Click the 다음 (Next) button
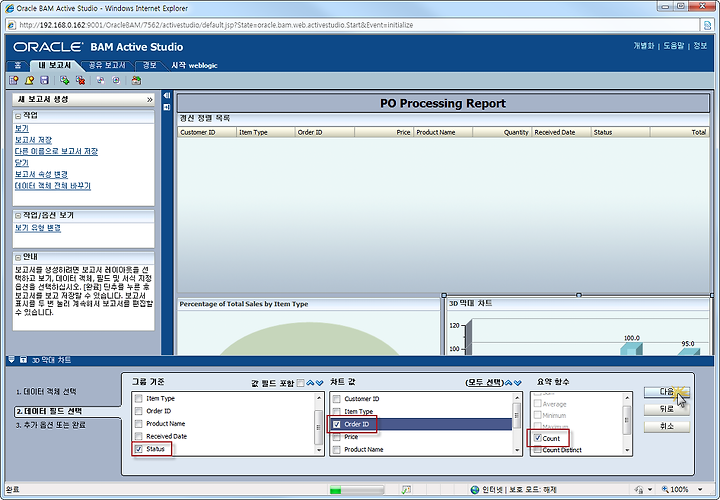 coord(667,392)
